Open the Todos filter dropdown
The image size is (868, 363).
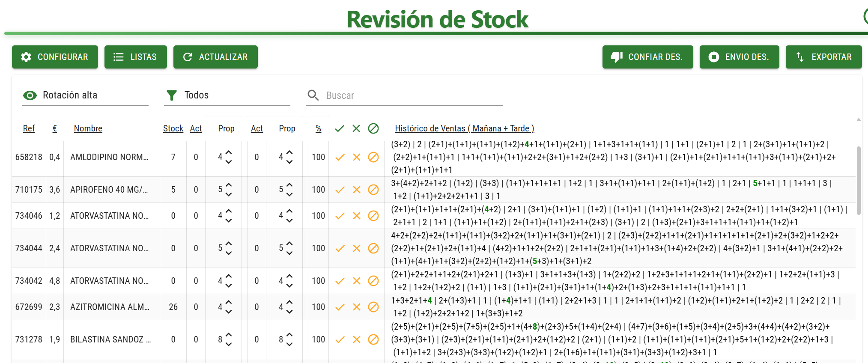pyautogui.click(x=227, y=95)
